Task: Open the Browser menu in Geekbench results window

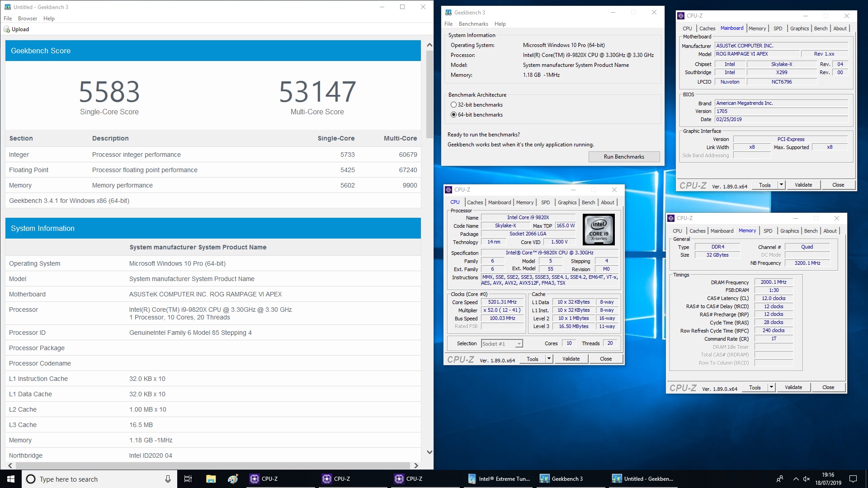Action: coord(28,19)
